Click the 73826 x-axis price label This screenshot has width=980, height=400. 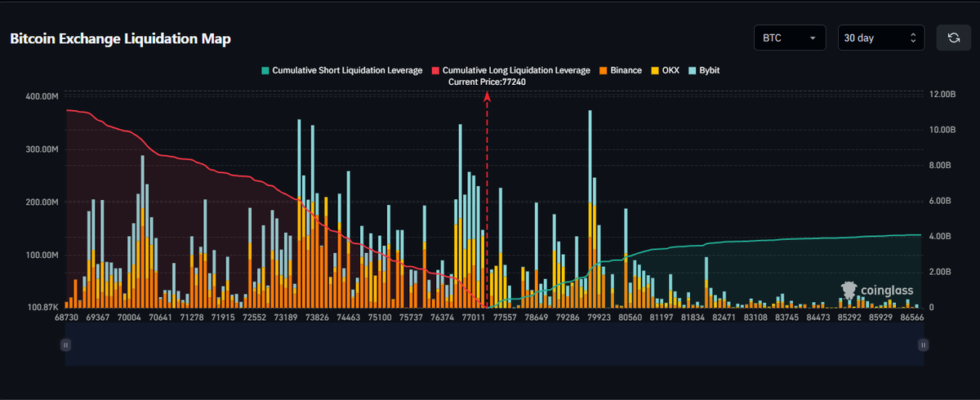click(x=315, y=317)
